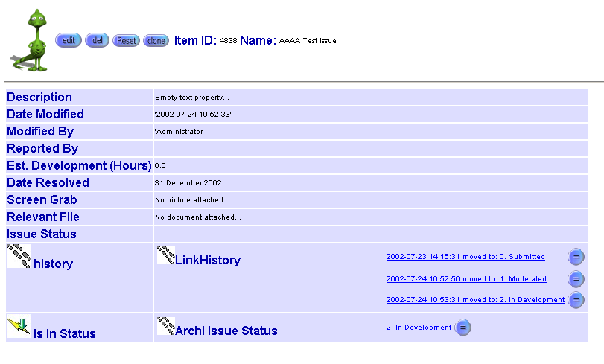Viewport: 604px width, 364px height.
Task: Clone this issue with the clone button
Action: (x=156, y=40)
